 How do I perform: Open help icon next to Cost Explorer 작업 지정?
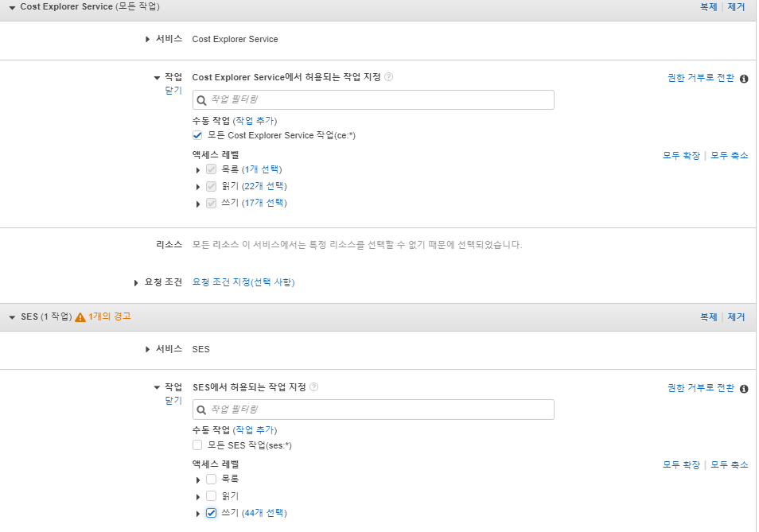(x=389, y=77)
